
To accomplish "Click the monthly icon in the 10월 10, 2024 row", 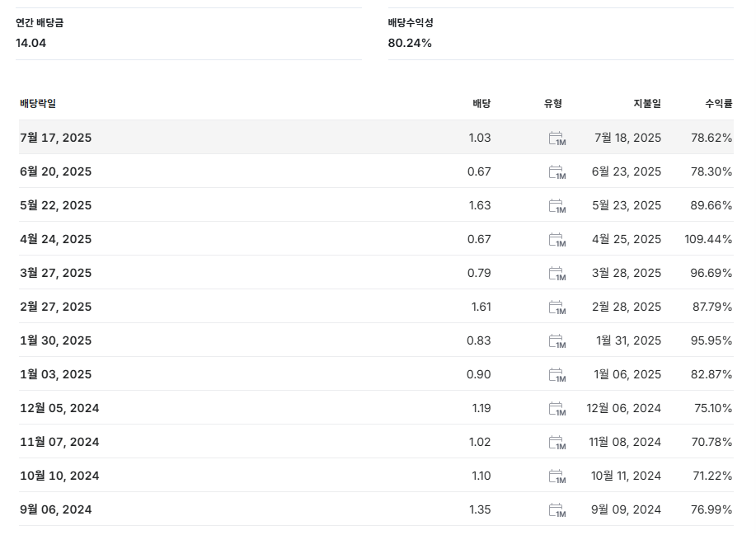I will click(x=557, y=476).
